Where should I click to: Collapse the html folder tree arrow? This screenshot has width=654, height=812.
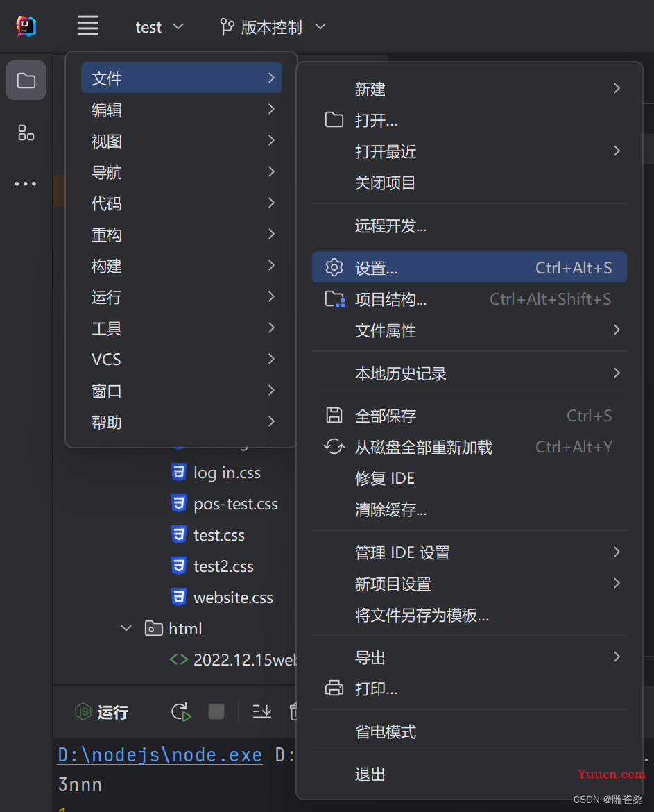coord(126,628)
